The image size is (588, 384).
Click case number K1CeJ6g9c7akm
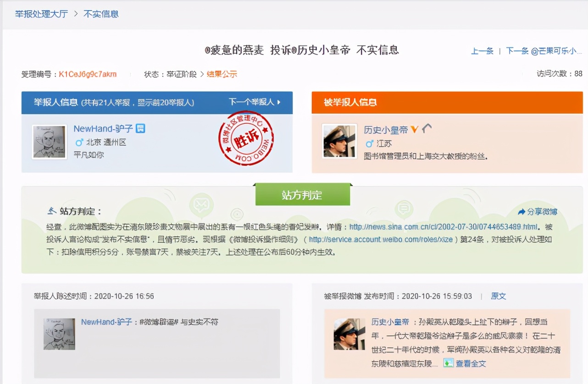pos(88,74)
